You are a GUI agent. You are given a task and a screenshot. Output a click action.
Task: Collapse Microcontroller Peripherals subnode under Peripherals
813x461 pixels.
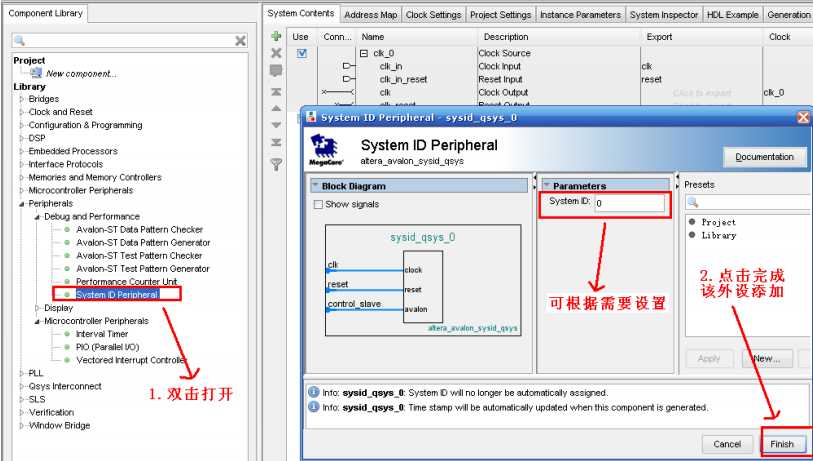click(37, 321)
